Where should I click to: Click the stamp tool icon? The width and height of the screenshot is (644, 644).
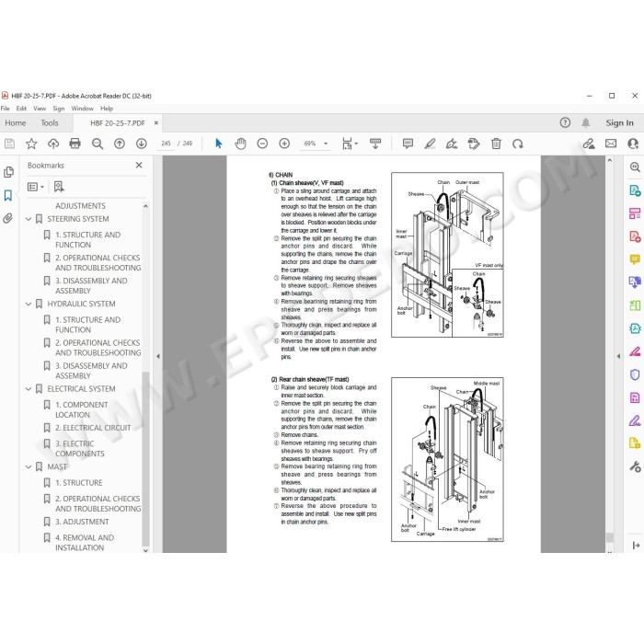(x=474, y=144)
